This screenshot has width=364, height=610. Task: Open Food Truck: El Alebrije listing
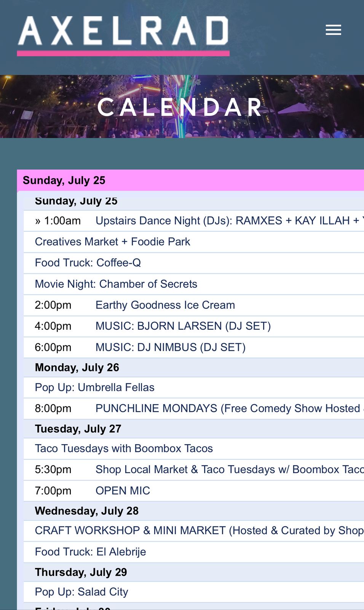pyautogui.click(x=90, y=552)
